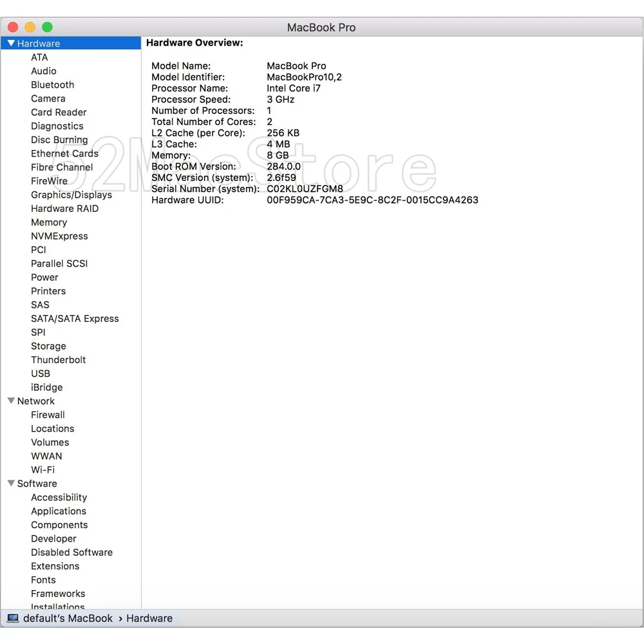Select the Software category label
Image resolution: width=644 pixels, height=644 pixels.
click(x=37, y=484)
